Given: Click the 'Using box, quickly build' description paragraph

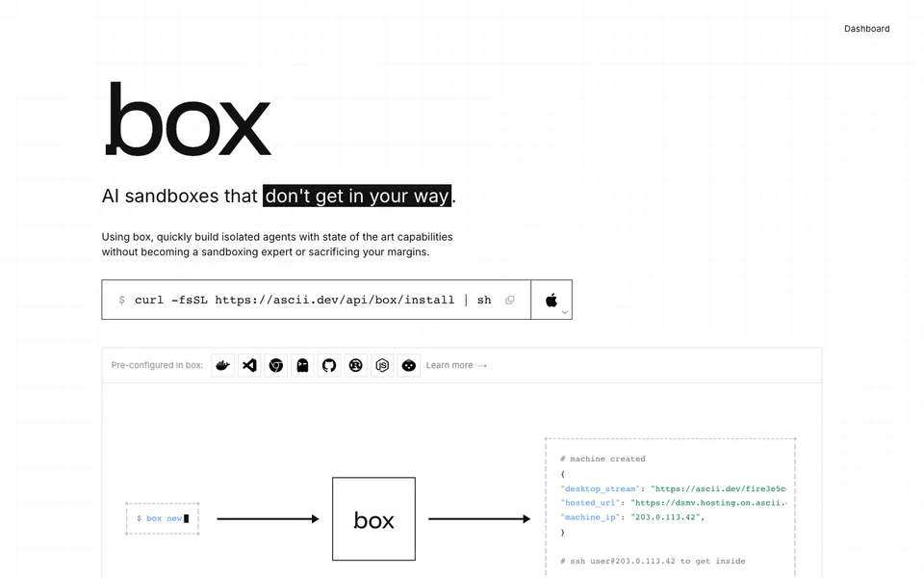Looking at the screenshot, I should [x=277, y=244].
